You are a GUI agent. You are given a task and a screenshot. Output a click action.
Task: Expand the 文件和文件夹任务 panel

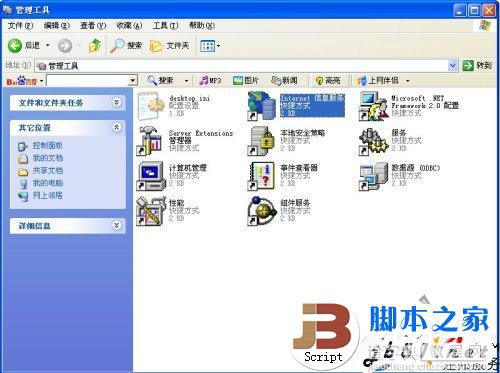point(116,102)
